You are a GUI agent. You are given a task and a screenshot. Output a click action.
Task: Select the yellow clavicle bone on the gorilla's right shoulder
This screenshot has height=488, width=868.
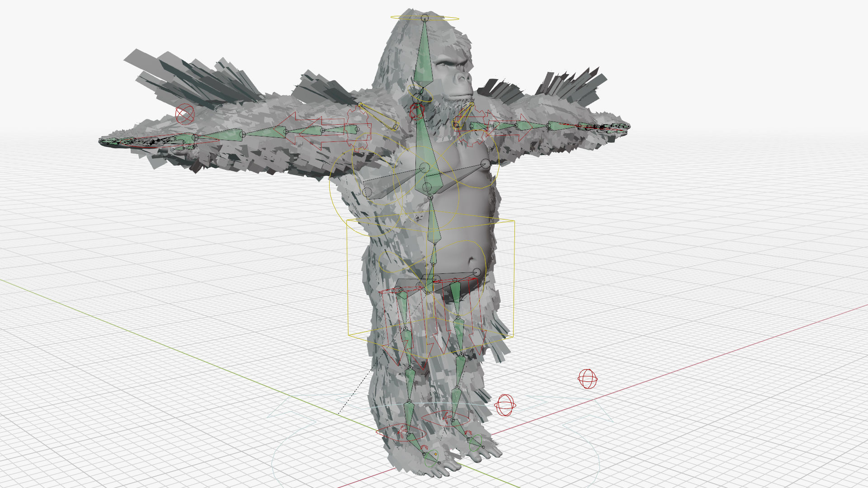point(377,116)
